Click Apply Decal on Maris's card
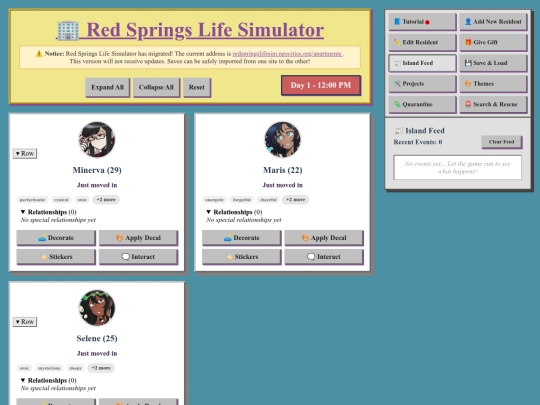The width and height of the screenshot is (540, 405). [x=324, y=238]
